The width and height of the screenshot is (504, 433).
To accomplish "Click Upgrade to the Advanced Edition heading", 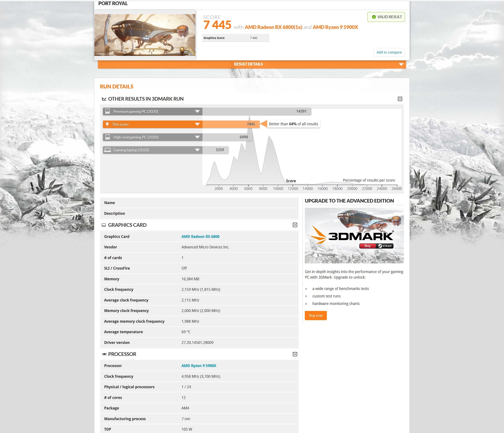I will 349,201.
